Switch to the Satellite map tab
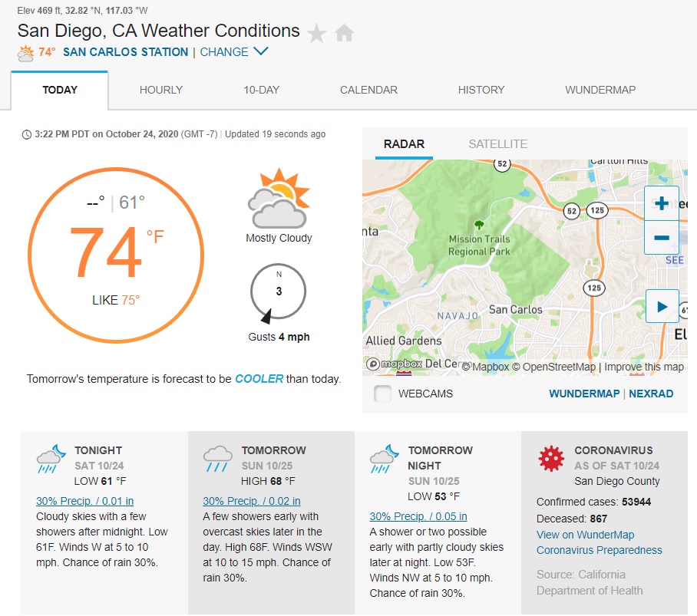This screenshot has width=697, height=616. coord(498,144)
